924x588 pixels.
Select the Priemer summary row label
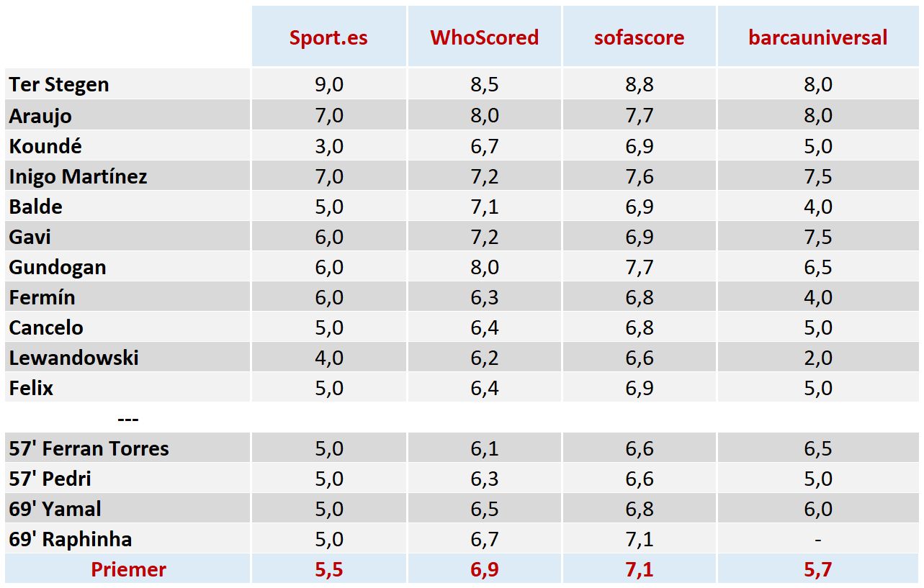point(128,569)
